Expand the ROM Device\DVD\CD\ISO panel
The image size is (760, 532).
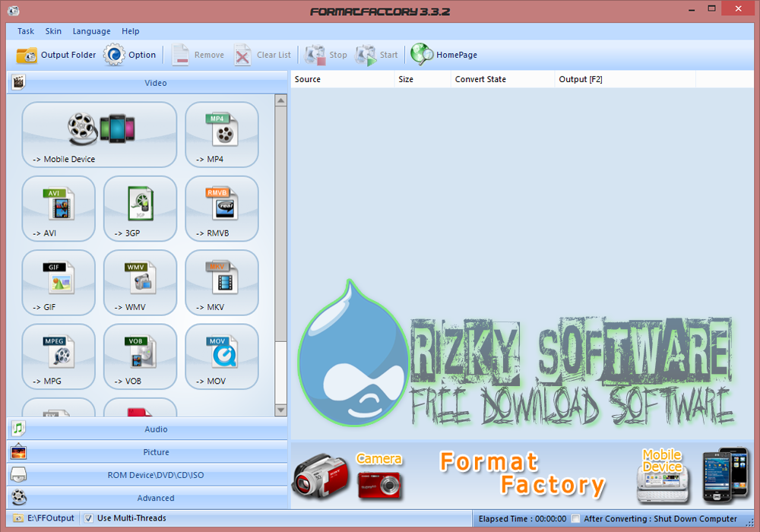[x=147, y=475]
